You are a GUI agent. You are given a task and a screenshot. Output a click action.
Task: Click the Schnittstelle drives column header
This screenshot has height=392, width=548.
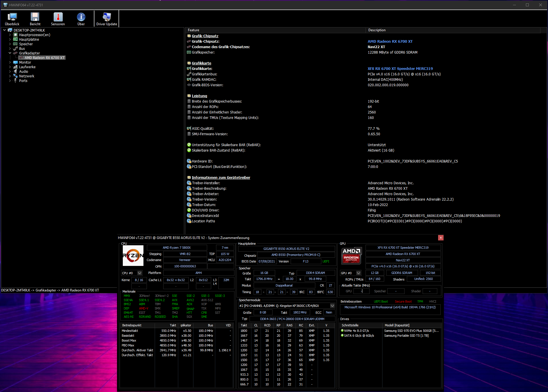361,325
